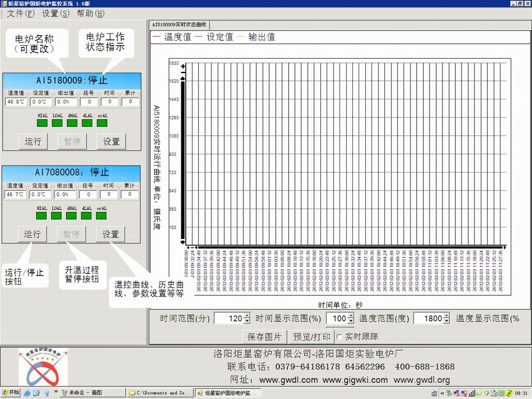Decrease the 时间显示范围(%) spinner value
532x399 pixels.
pos(351,321)
